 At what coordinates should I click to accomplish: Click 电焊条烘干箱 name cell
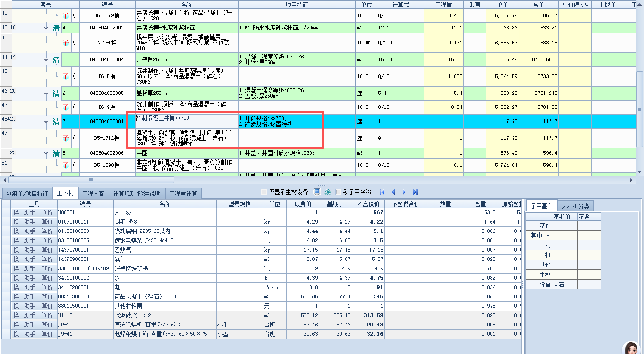pyautogui.click(x=165, y=334)
